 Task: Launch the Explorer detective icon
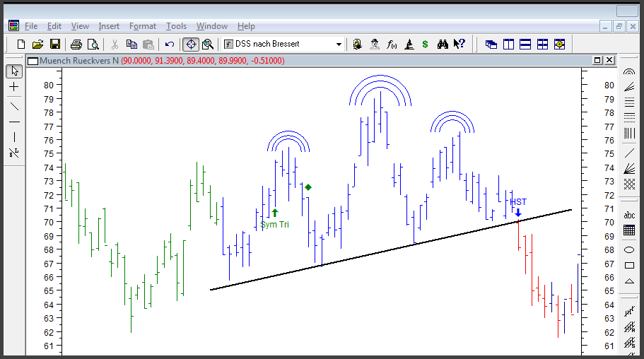point(374,45)
